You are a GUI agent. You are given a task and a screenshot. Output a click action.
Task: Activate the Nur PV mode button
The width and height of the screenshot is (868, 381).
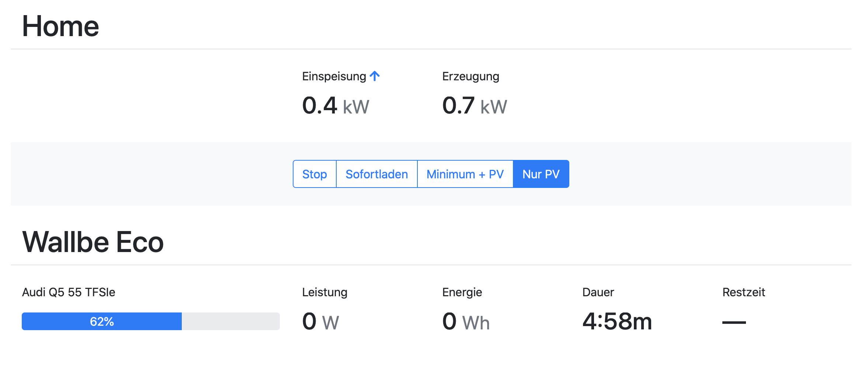click(x=541, y=174)
